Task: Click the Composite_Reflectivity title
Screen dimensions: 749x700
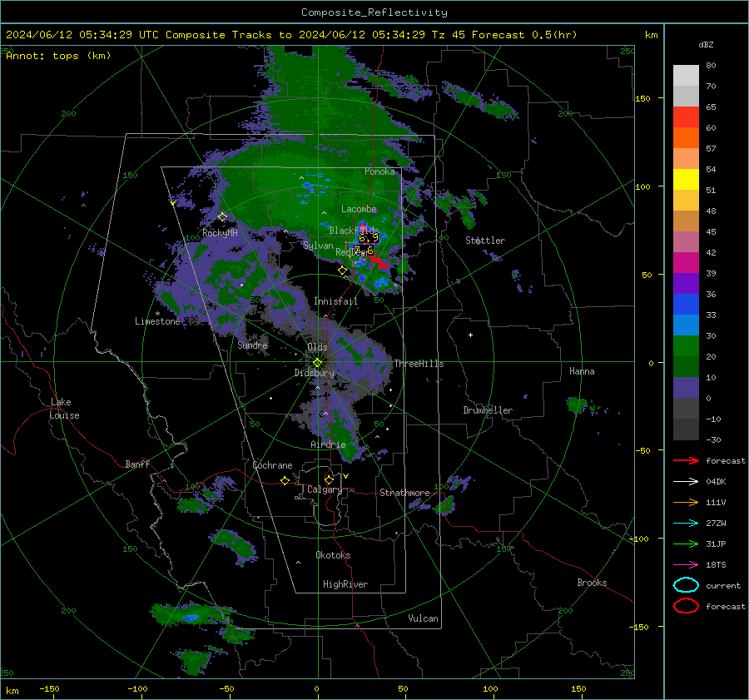Action: (x=374, y=12)
